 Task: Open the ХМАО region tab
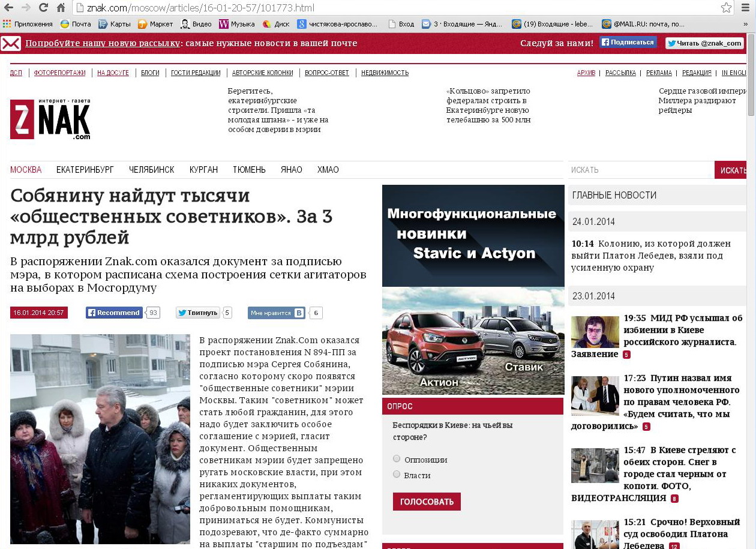(328, 170)
